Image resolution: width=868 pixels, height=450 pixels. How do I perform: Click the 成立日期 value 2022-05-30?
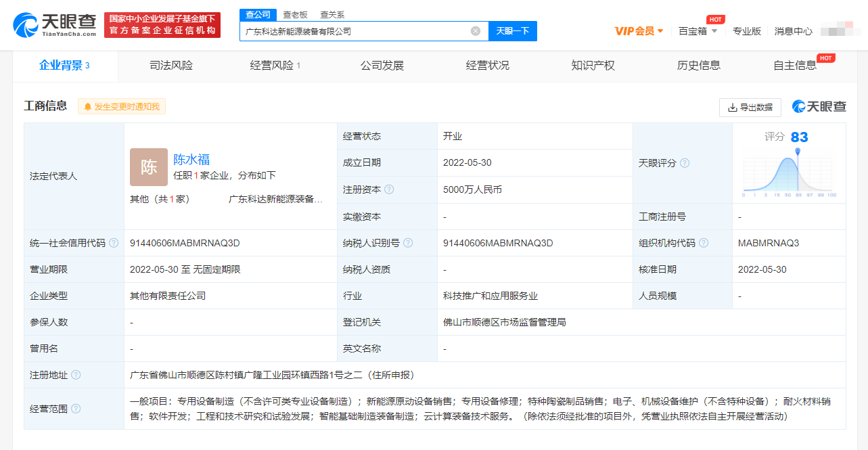pyautogui.click(x=467, y=163)
